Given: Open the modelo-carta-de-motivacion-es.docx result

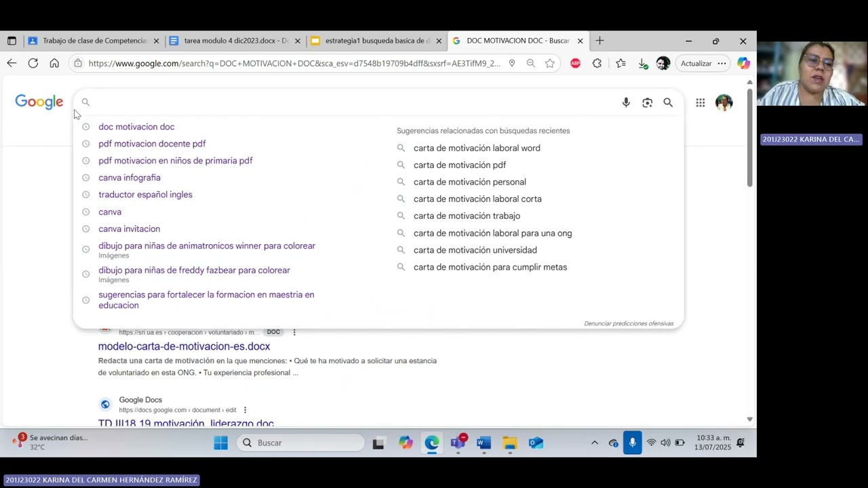Looking at the screenshot, I should [x=184, y=346].
